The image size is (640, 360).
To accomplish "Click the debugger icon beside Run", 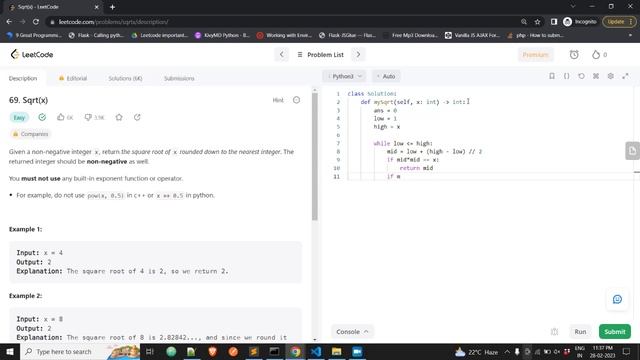I will pos(554,332).
